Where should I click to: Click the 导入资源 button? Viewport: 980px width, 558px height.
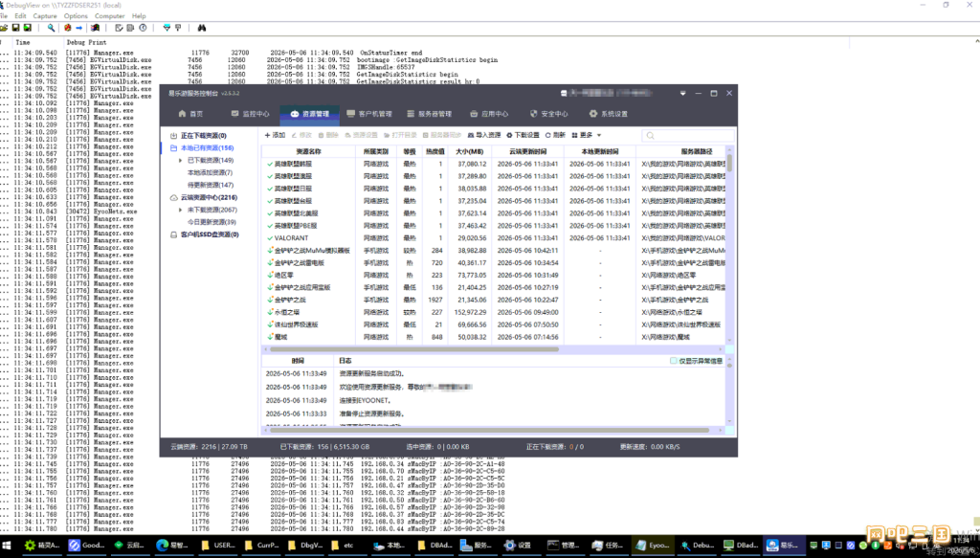484,135
